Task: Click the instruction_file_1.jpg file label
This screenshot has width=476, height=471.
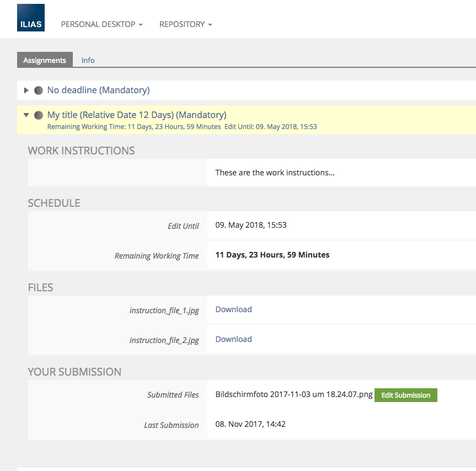Action: pos(164,311)
